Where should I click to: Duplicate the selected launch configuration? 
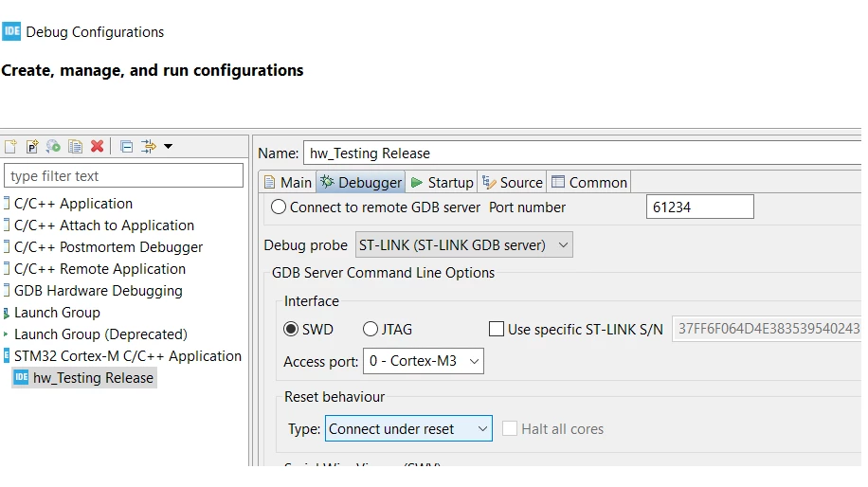(75, 147)
